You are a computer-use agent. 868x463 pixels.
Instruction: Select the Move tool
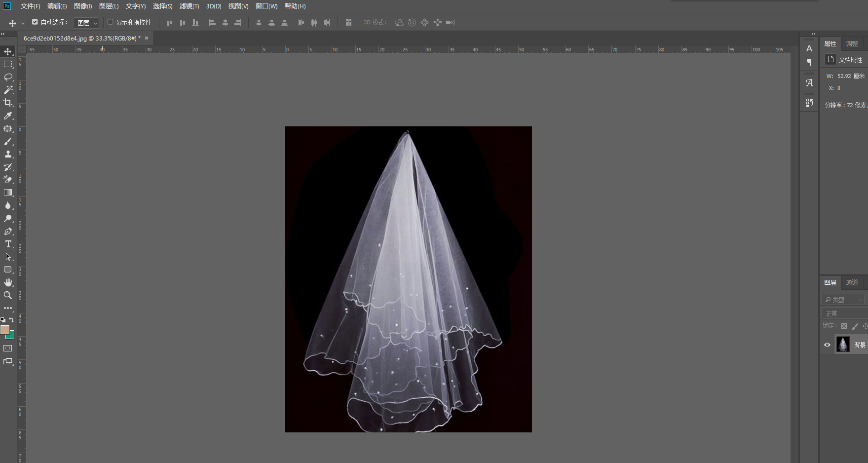[x=8, y=51]
